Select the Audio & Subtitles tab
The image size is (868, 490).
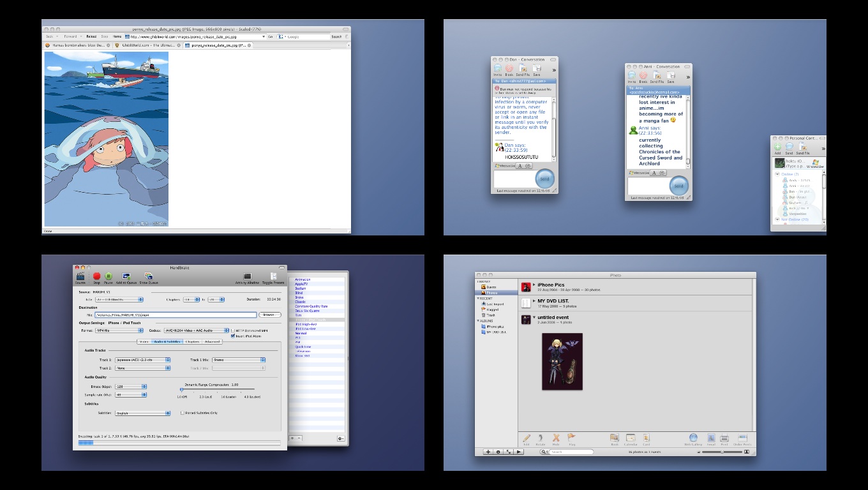pos(167,342)
